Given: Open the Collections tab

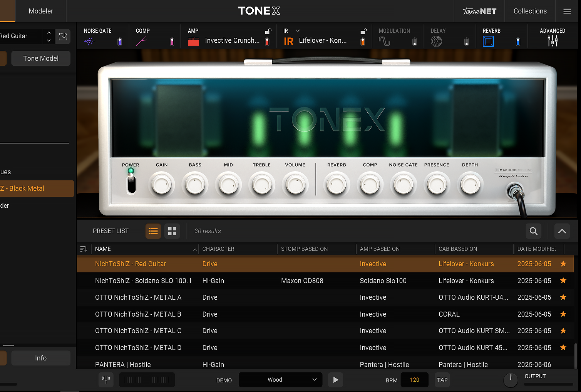Looking at the screenshot, I should point(530,11).
